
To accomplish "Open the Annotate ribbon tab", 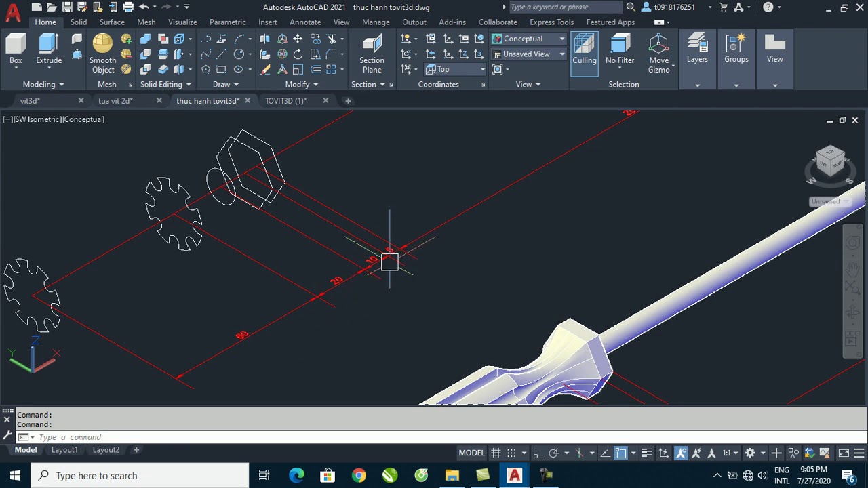I will click(x=305, y=22).
